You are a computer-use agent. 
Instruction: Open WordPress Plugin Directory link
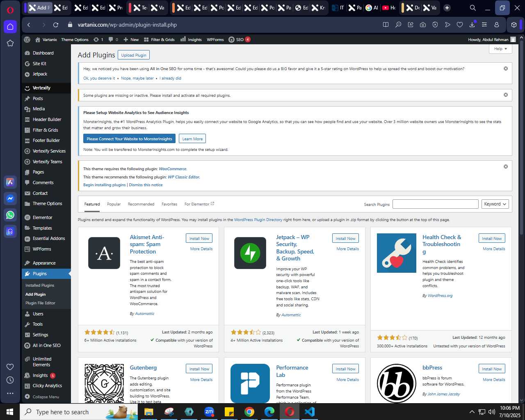(258, 220)
